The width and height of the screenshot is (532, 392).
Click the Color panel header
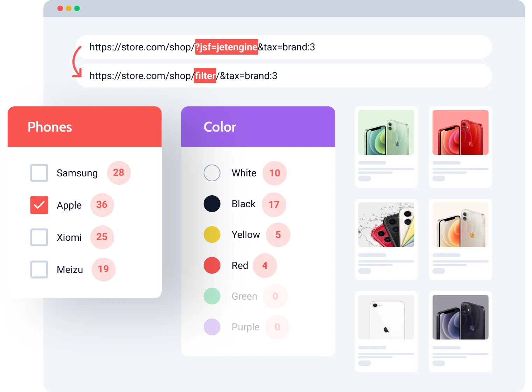[258, 127]
